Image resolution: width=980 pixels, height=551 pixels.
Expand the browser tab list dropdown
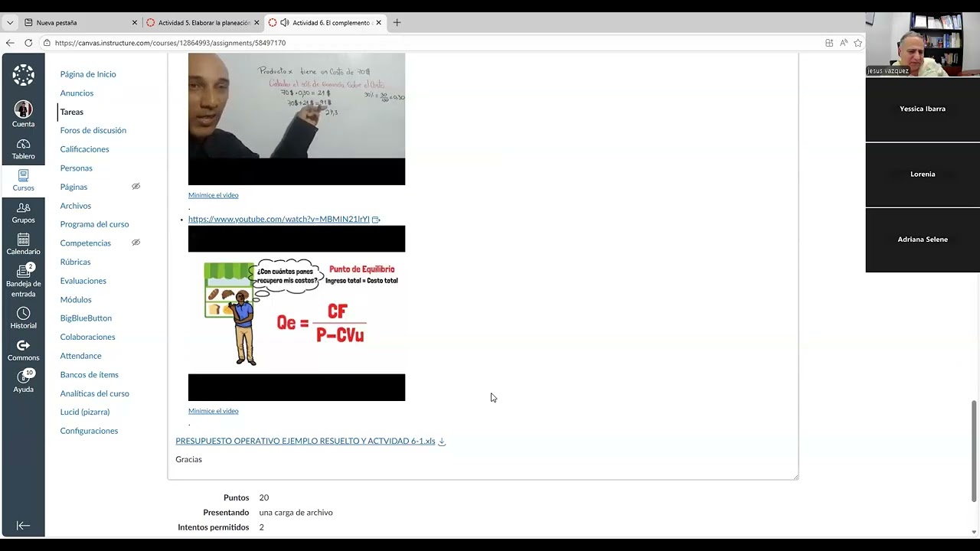coord(10,23)
